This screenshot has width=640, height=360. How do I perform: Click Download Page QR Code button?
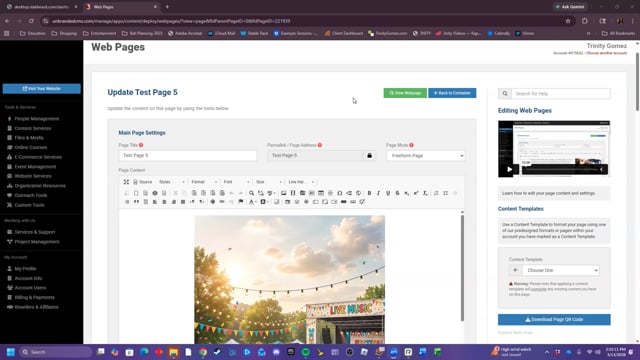click(554, 320)
